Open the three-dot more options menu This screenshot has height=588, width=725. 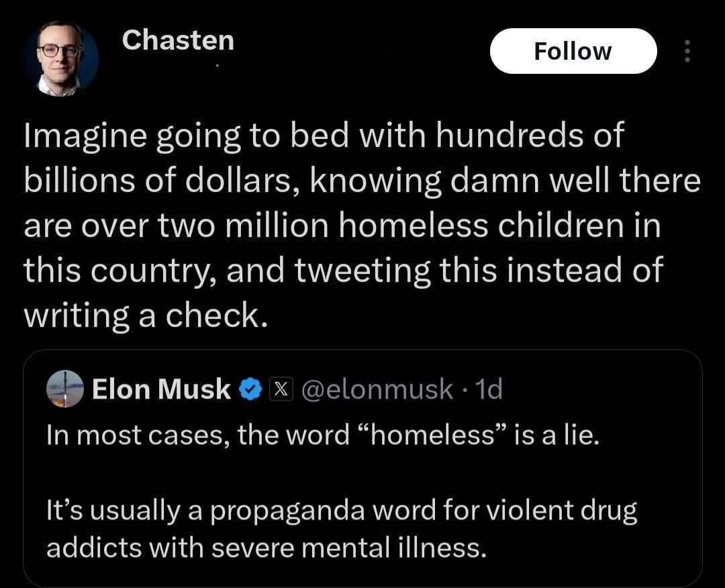[686, 51]
